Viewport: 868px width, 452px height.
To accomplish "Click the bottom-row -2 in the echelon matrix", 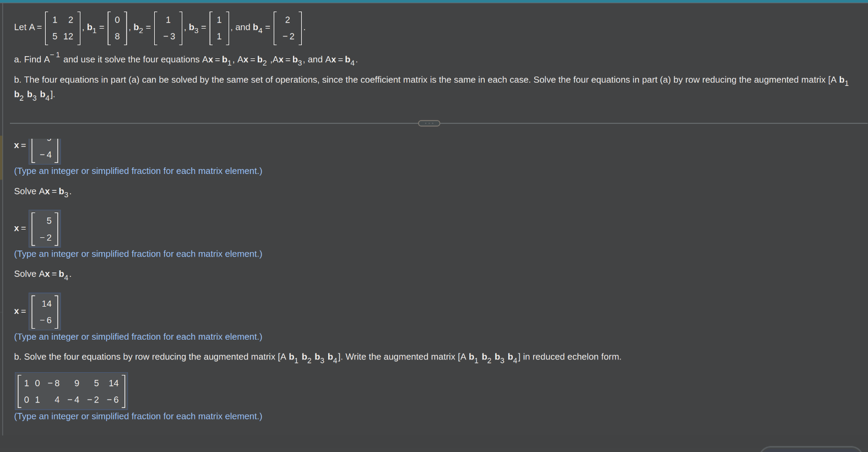I will [94, 400].
